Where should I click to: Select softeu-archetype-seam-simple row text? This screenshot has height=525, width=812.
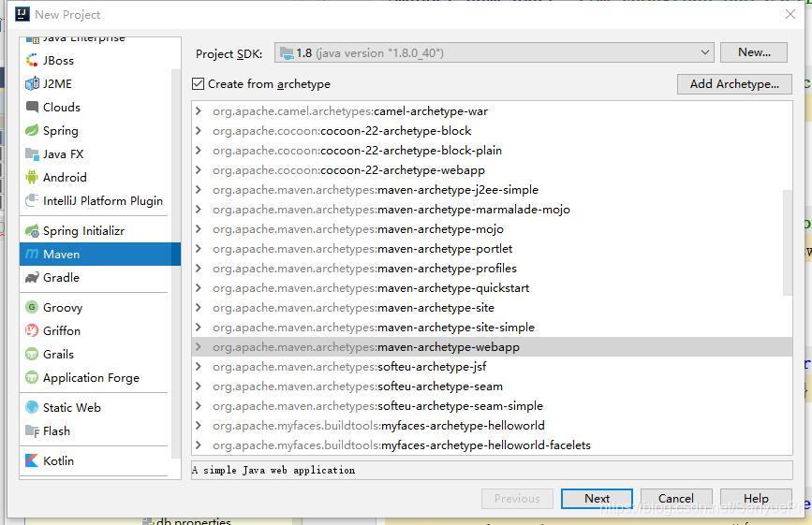pos(377,406)
